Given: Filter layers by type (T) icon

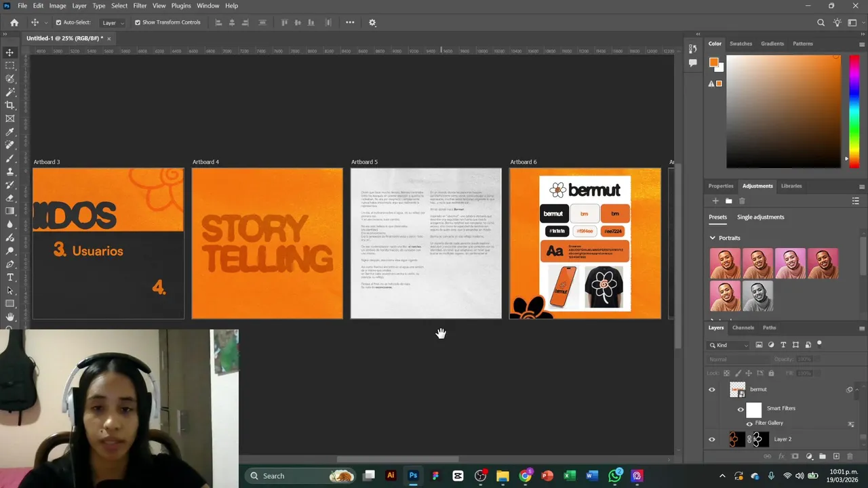Looking at the screenshot, I should pos(783,345).
